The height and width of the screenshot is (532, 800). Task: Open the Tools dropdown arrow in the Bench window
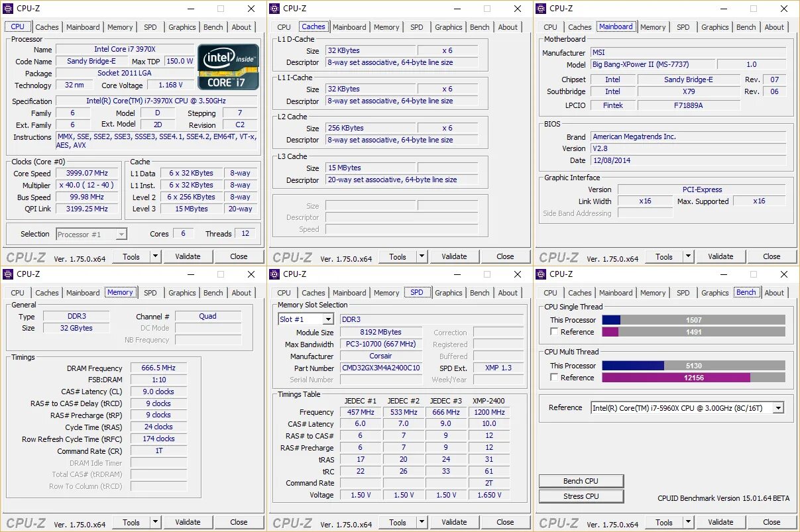(688, 522)
